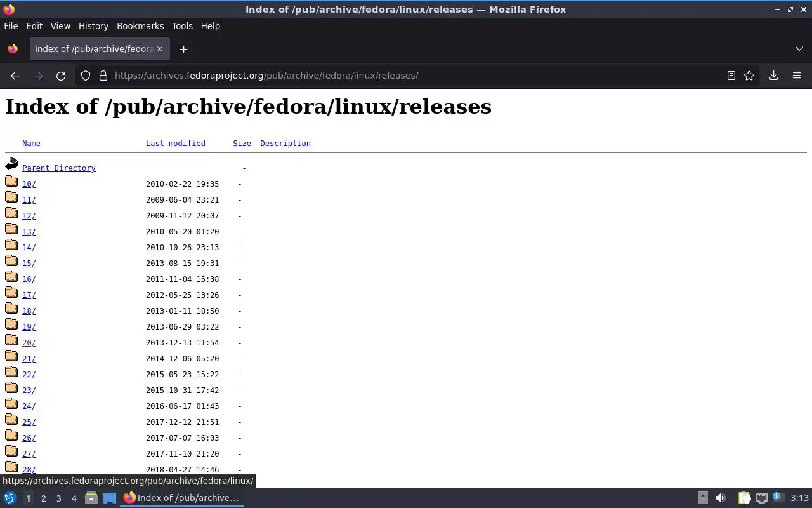Click the date 2013-08-15 19:31
This screenshot has height=508, width=812.
183,264
